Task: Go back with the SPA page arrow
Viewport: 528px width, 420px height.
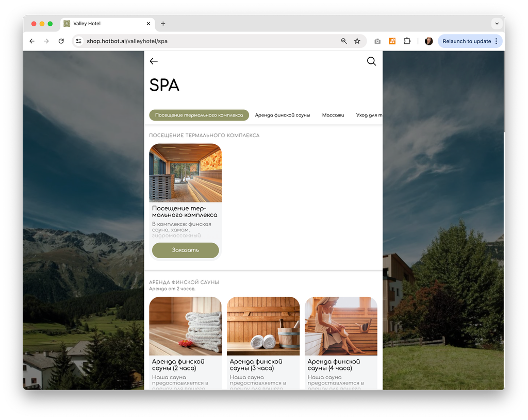Action: click(x=154, y=61)
